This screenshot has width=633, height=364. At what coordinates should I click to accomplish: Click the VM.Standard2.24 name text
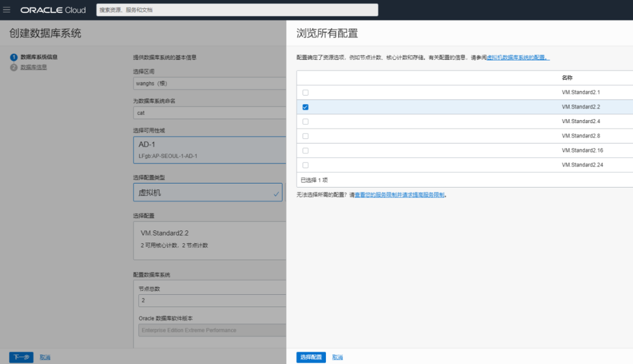coord(582,165)
